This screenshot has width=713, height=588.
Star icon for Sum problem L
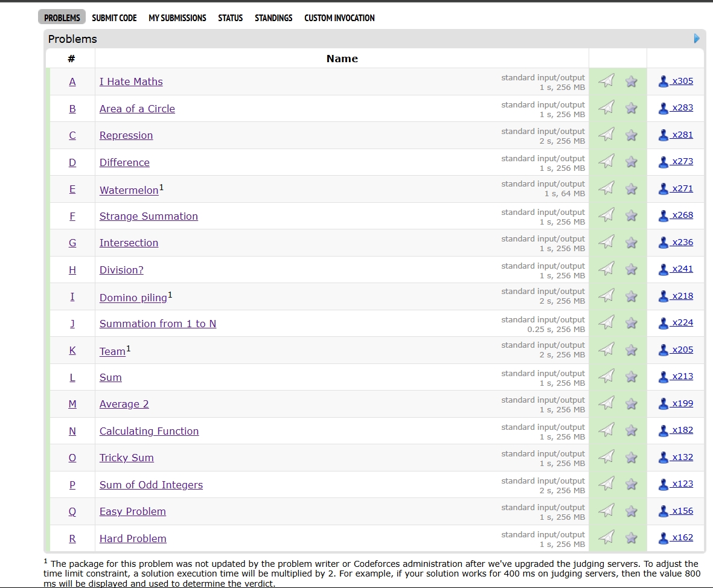click(631, 377)
